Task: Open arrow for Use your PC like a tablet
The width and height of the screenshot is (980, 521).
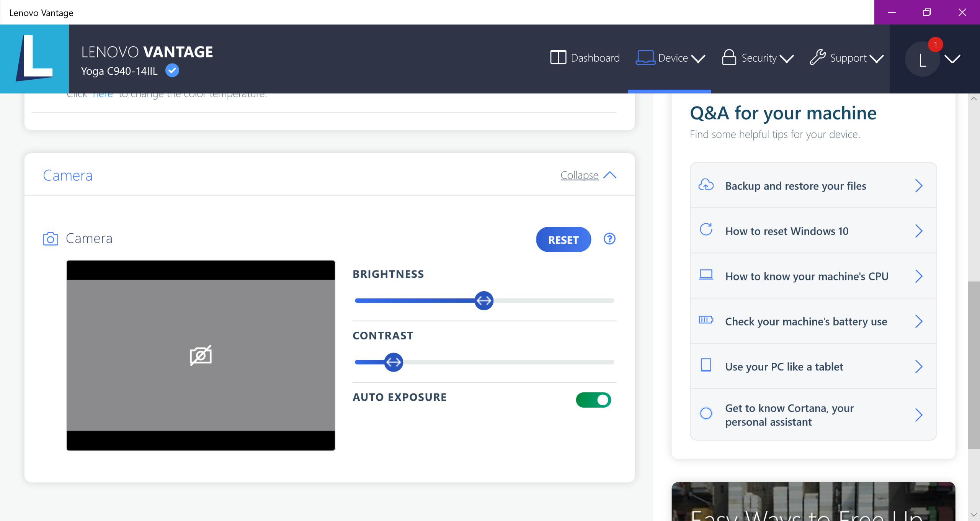Action: pyautogui.click(x=919, y=367)
